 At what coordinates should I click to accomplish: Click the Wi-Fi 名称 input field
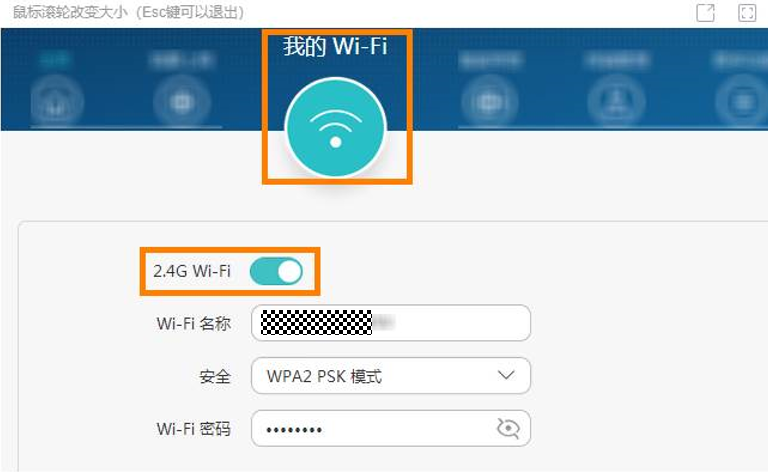pos(391,323)
